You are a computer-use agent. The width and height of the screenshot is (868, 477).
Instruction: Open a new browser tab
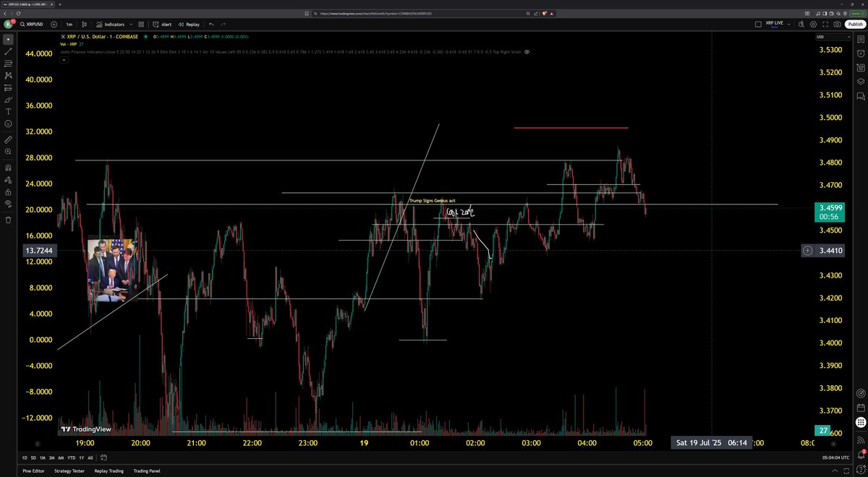click(60, 4)
